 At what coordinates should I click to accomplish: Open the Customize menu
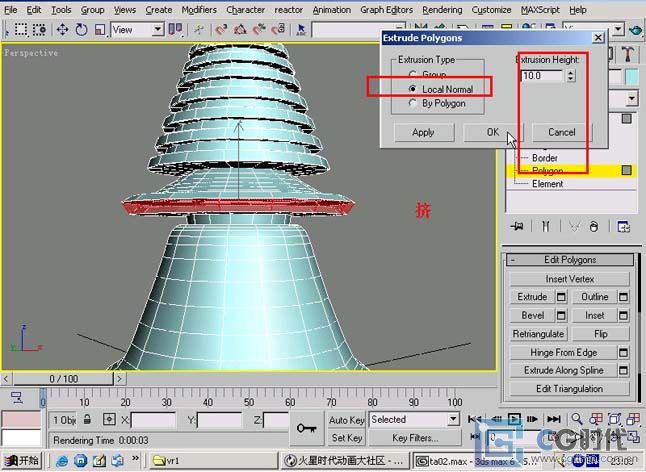tap(491, 9)
